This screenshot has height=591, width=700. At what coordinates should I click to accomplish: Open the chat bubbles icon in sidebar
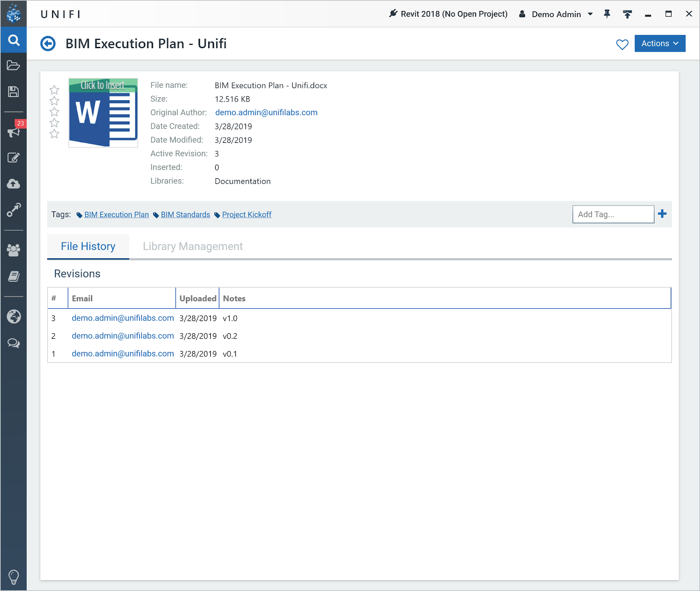[14, 343]
